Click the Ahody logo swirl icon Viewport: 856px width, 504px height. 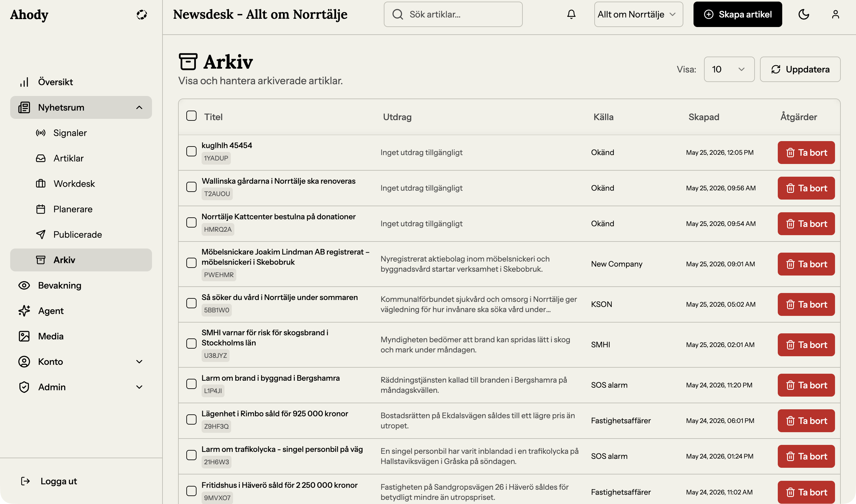[x=142, y=15]
